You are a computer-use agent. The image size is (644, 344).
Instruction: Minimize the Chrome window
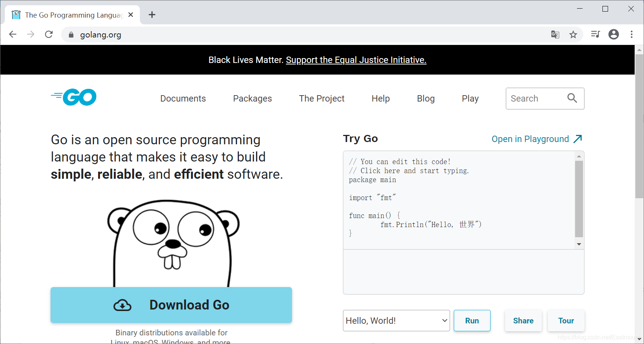pos(580,9)
